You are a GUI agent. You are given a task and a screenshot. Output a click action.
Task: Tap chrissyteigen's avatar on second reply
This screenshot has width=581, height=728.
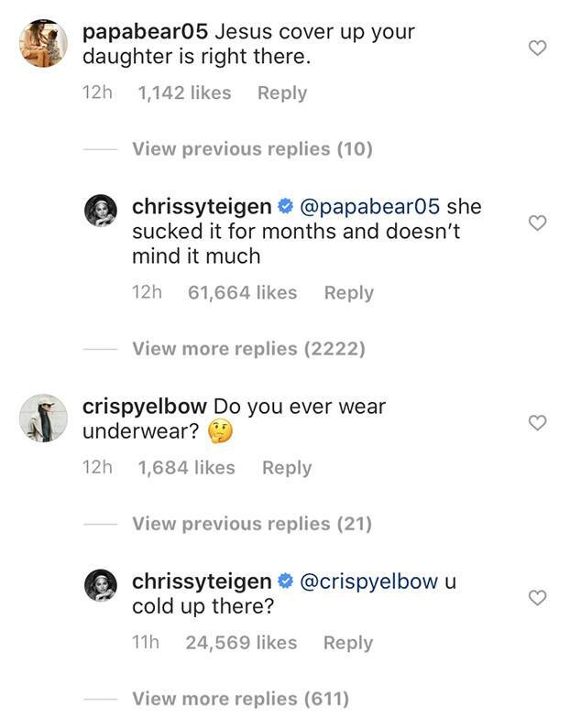point(101,585)
